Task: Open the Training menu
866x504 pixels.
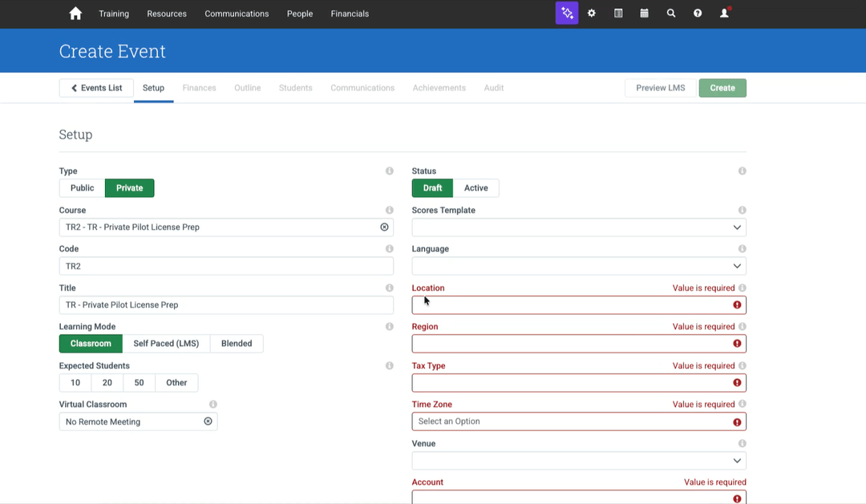Action: (114, 14)
